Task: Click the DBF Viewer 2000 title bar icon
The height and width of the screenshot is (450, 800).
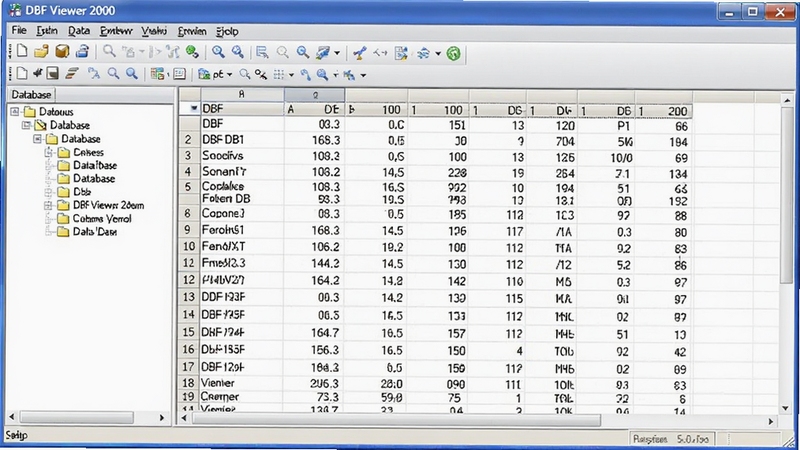Action: (15, 10)
